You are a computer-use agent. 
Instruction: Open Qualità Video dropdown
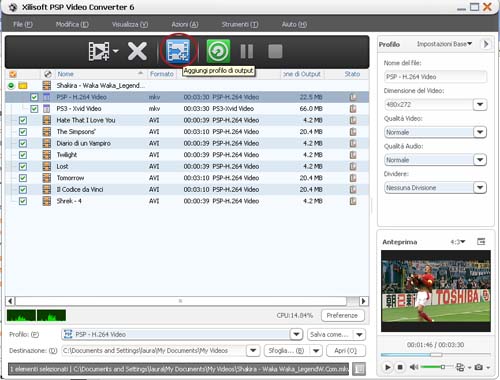[480, 132]
